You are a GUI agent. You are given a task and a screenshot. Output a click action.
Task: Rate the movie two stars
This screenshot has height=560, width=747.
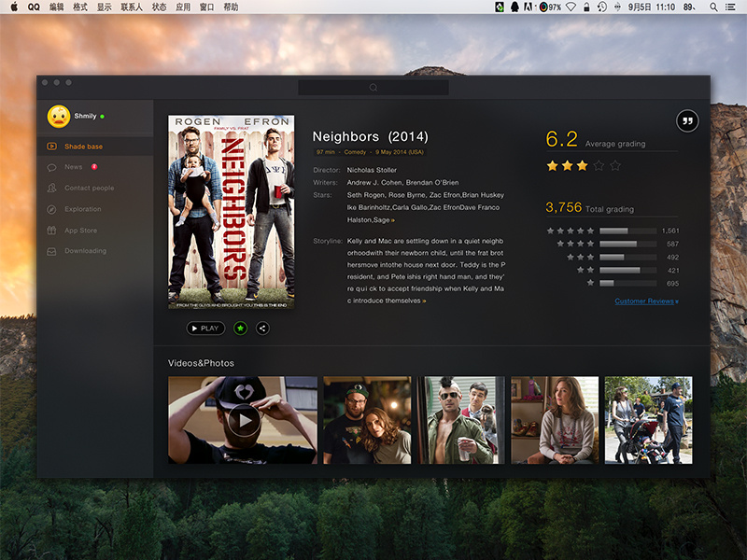click(568, 166)
